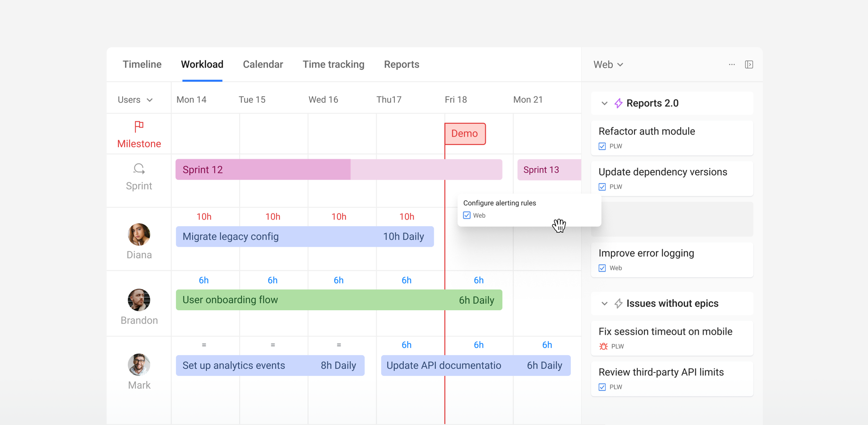Switch to the Time tracking tab
The image size is (868, 425).
(x=334, y=64)
